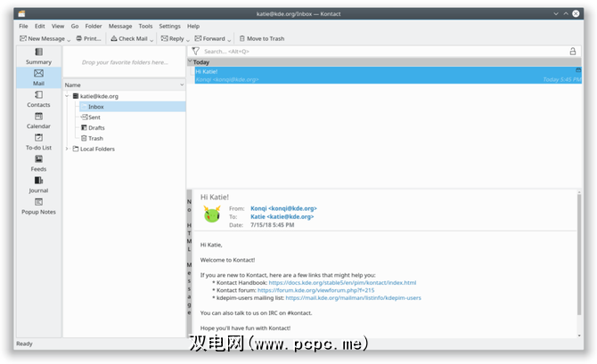The image size is (597, 364).
Task: Click Move to Trash in toolbar
Action: pos(262,38)
